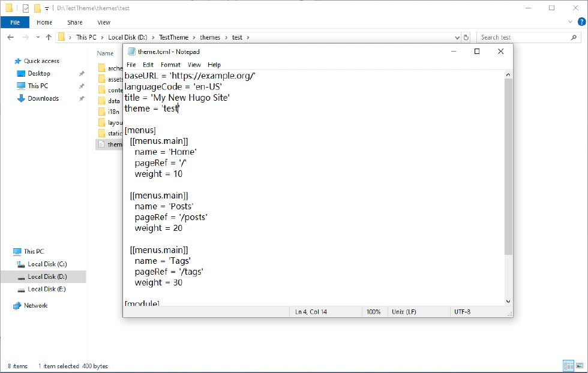Image resolution: width=588 pixels, height=373 pixels.
Task: Unpin Desktop using its pin icon
Action: pos(82,74)
